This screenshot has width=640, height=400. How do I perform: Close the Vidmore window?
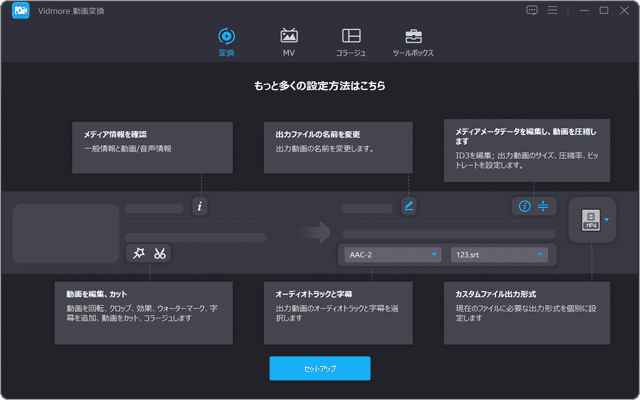click(625, 10)
